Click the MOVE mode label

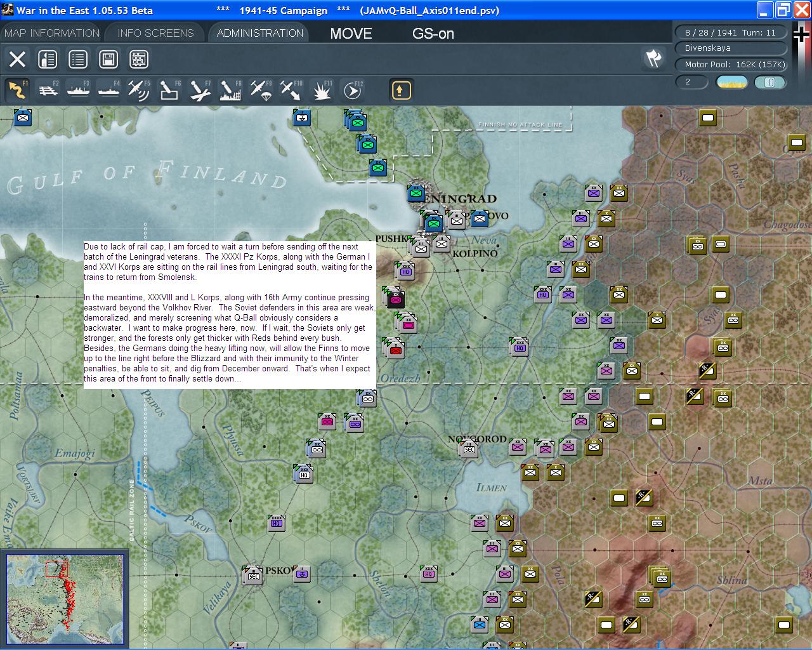[351, 34]
